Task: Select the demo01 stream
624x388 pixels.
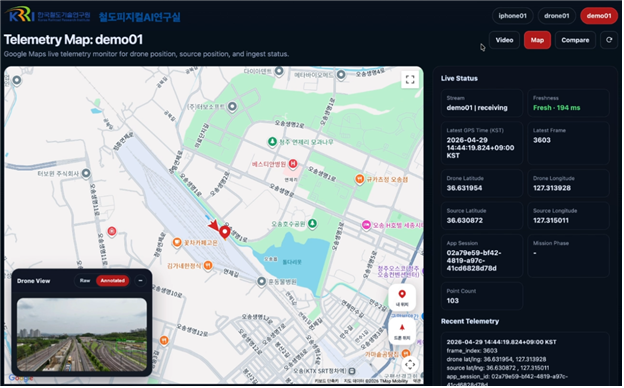Action: 599,16
